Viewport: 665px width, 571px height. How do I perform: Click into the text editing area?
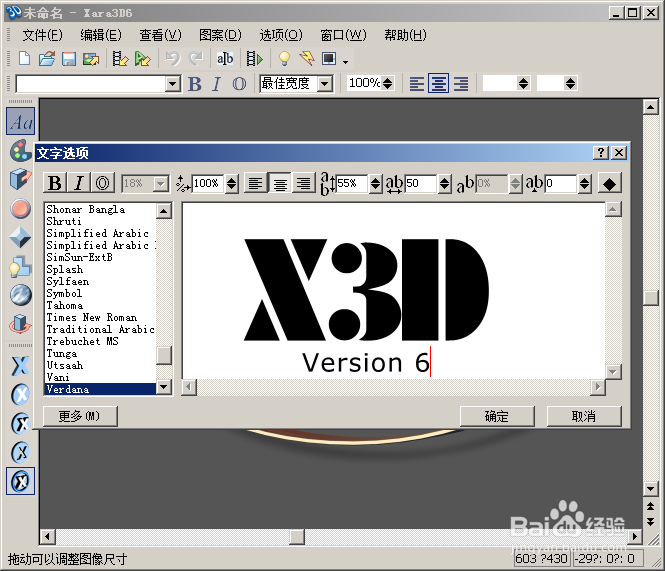click(394, 291)
